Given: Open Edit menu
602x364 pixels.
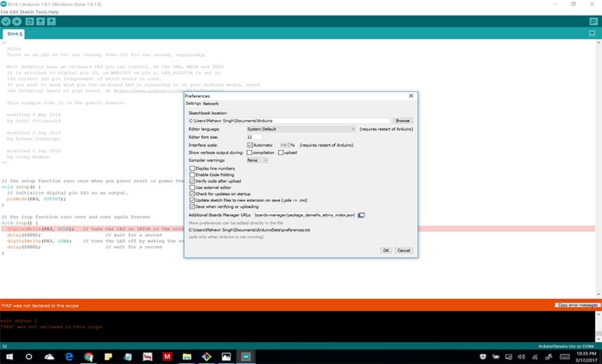Looking at the screenshot, I should tap(14, 12).
